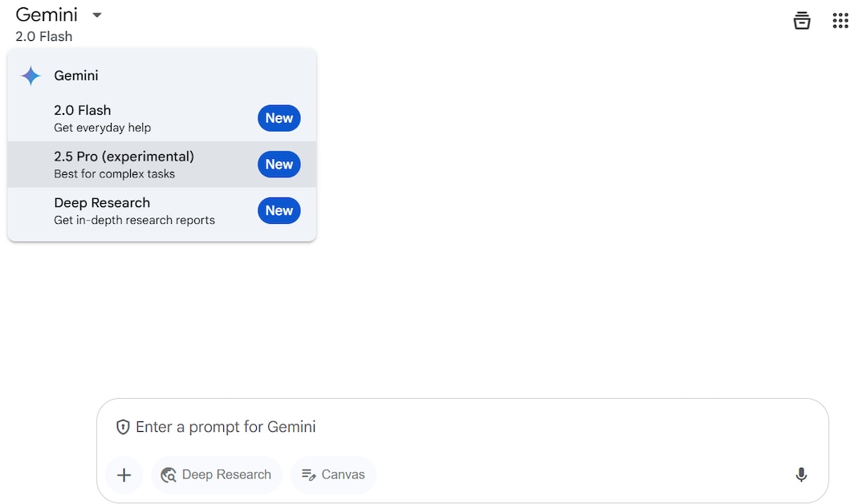Click the New badge beside 2.5 Pro
867x504 pixels.
pyautogui.click(x=279, y=165)
